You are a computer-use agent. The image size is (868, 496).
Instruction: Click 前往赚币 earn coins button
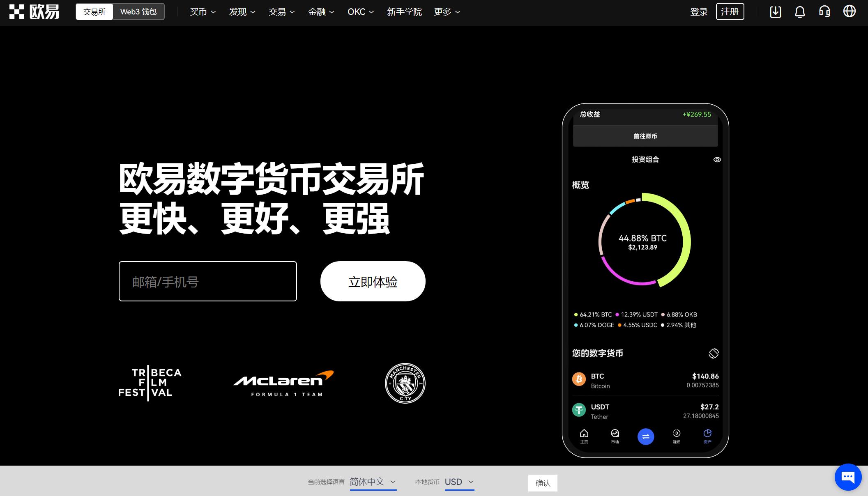point(645,136)
